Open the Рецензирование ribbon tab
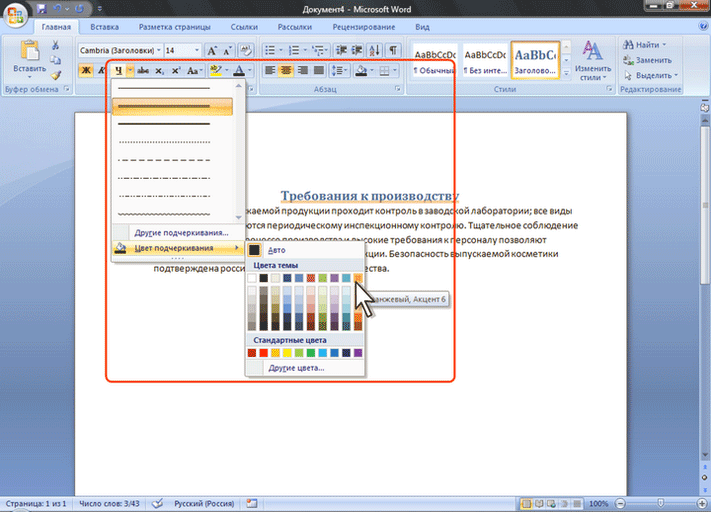The height and width of the screenshot is (512, 711). 364,27
